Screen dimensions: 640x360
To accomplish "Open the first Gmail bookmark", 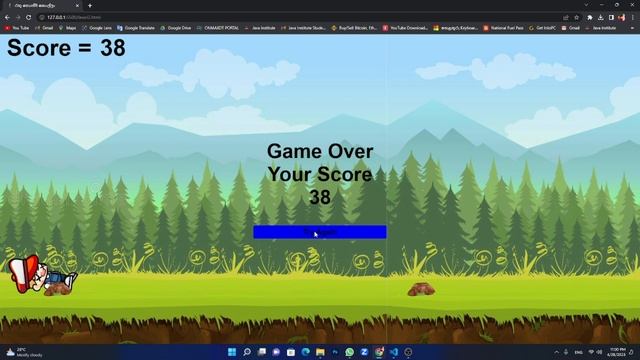I will [44, 28].
